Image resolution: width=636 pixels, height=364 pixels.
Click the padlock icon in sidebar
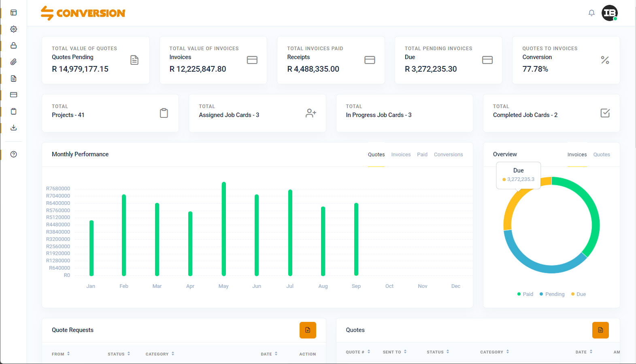pos(13,45)
